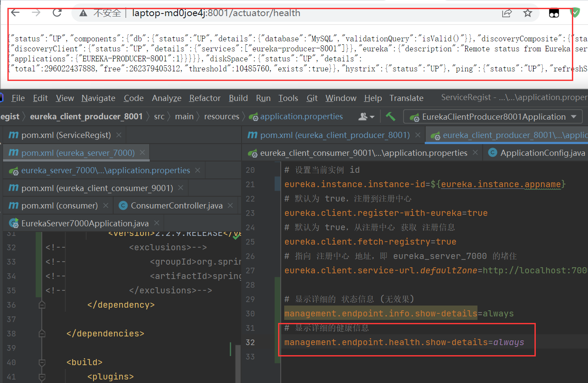The width and height of the screenshot is (588, 383).
Task: Close eureka_client_consumer_9001 application.properties tab
Action: coord(475,153)
